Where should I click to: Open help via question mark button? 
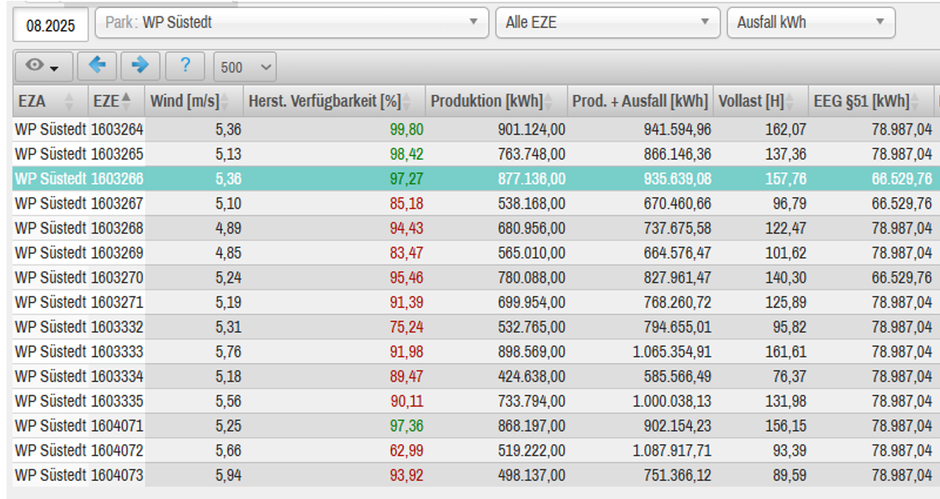(x=185, y=66)
